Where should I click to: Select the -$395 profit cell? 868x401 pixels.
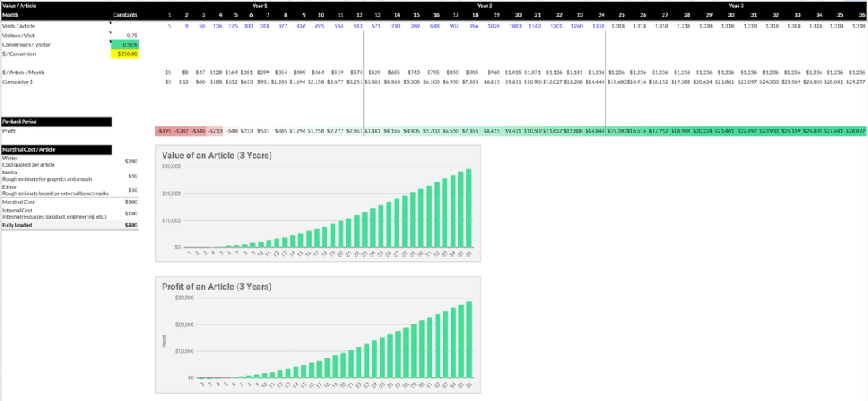coord(164,131)
